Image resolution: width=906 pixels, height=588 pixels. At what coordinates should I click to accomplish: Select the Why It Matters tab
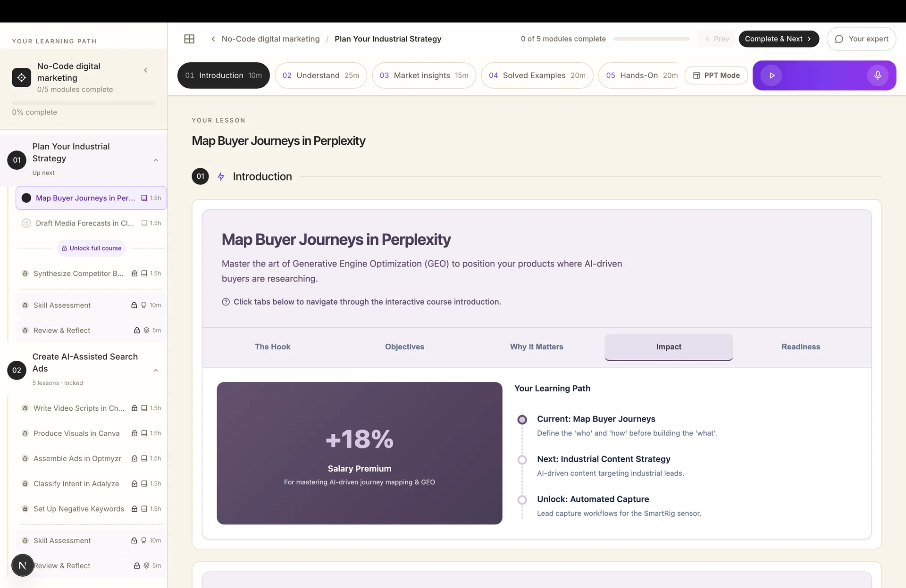pyautogui.click(x=537, y=347)
